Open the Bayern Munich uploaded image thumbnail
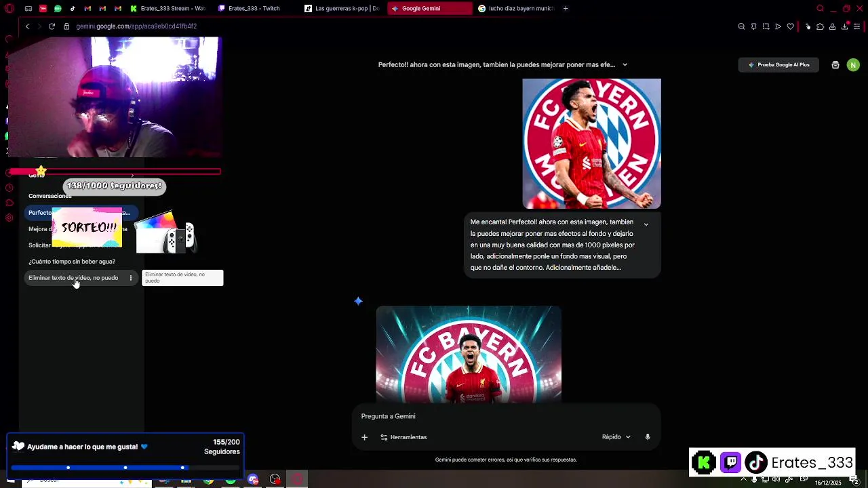 pyautogui.click(x=591, y=144)
